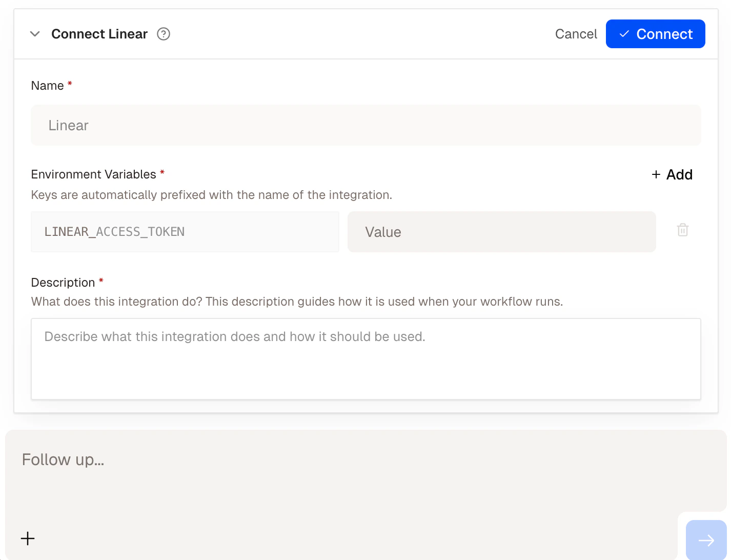
Task: Open the plus attachment menu in follow-up box
Action: (x=28, y=538)
